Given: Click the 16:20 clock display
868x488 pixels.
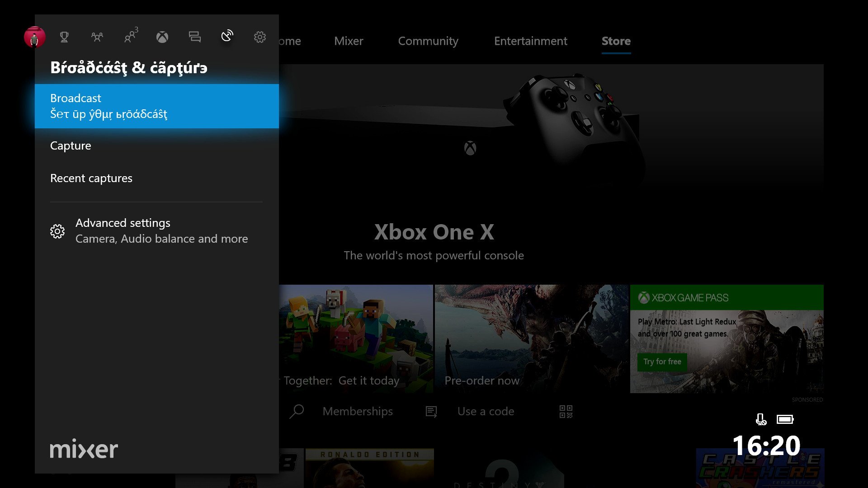Looking at the screenshot, I should (766, 446).
